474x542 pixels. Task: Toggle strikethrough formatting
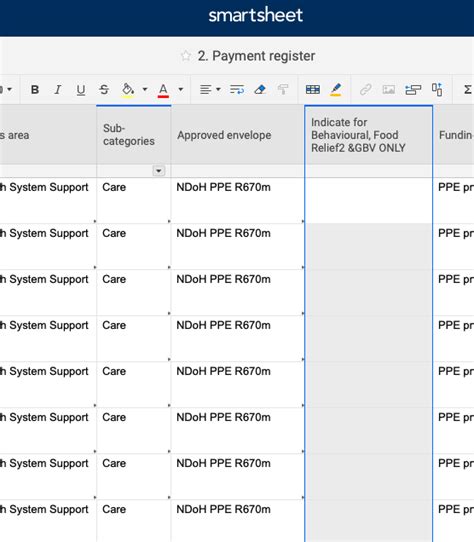pos(104,90)
